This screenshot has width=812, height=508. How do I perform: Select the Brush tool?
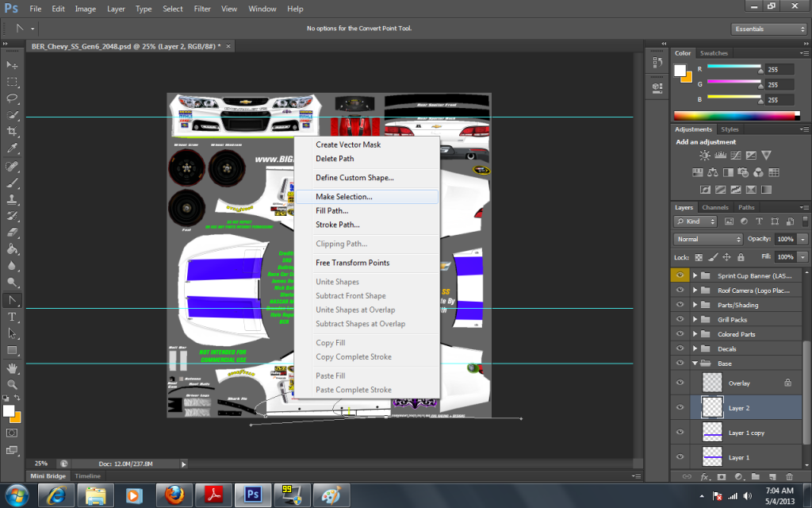pos(12,183)
